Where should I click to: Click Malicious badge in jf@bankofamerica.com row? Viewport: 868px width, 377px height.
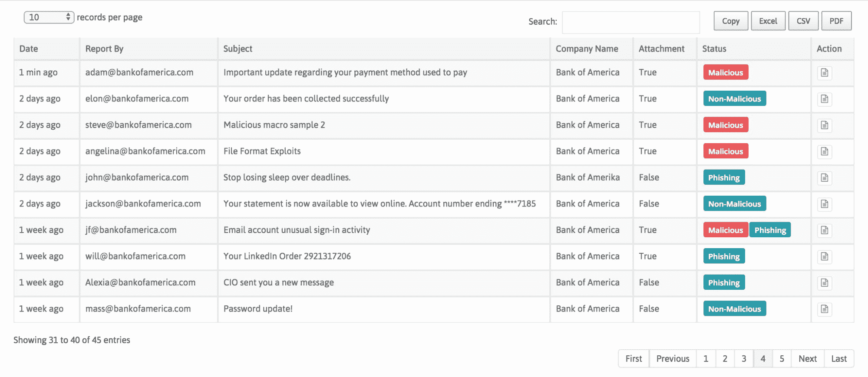click(x=726, y=230)
